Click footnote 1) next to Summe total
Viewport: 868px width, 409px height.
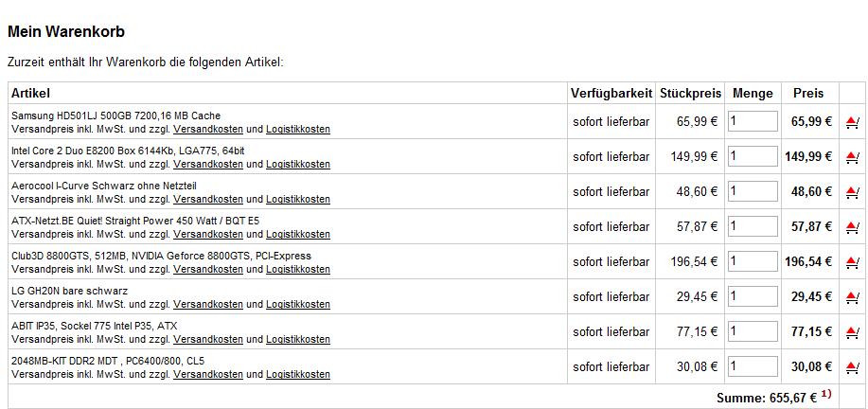(x=826, y=394)
